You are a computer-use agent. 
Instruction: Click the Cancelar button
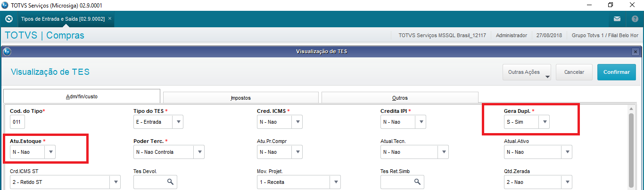[574, 72]
